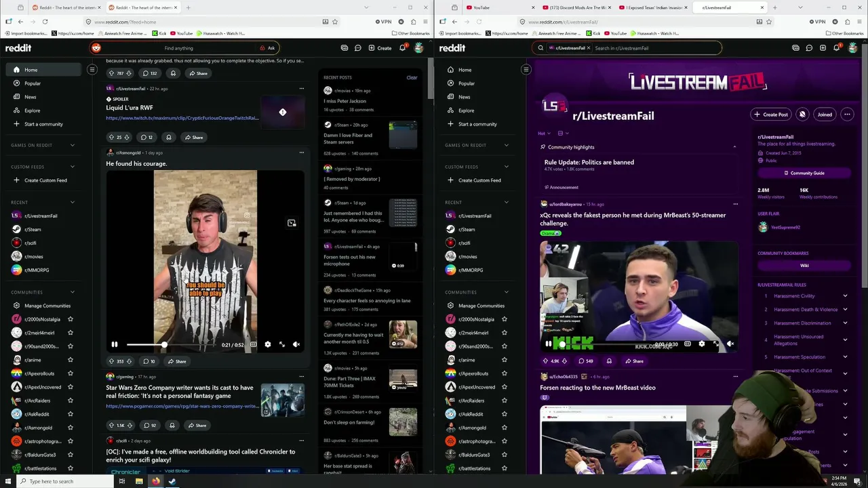
Task: Open notifications bell in left Reddit window
Action: (402, 48)
